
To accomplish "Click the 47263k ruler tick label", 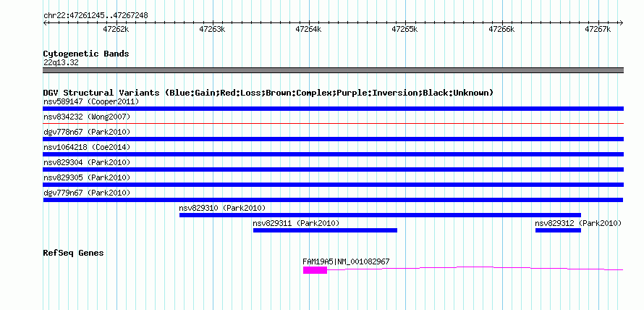I will click(212, 29).
